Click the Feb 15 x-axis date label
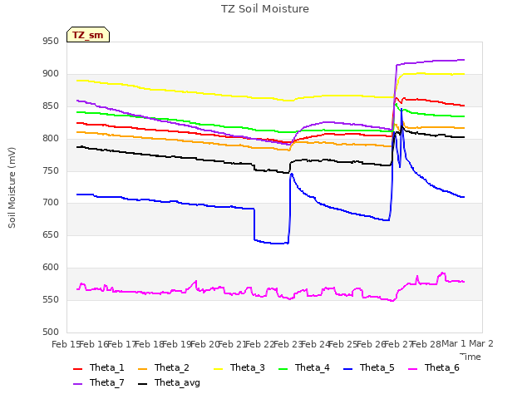 [x=65, y=344]
